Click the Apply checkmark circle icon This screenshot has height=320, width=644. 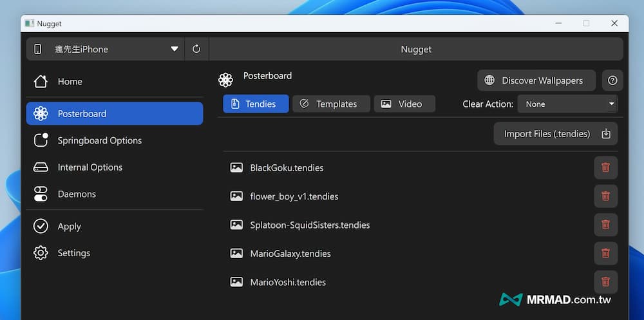tap(41, 227)
